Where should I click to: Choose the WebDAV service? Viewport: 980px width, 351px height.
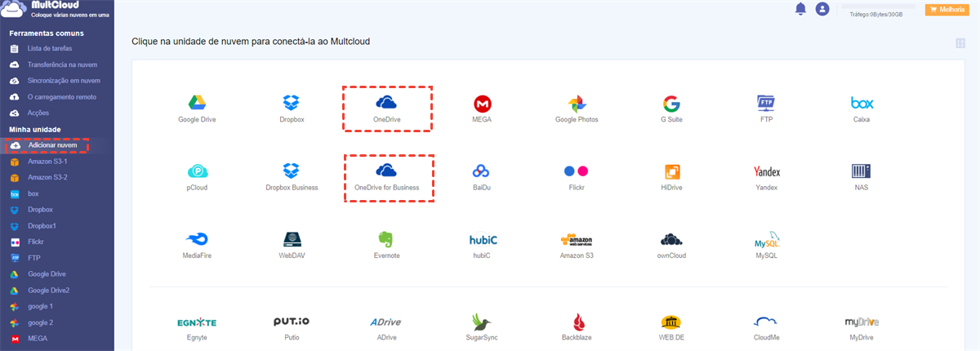[x=292, y=239]
